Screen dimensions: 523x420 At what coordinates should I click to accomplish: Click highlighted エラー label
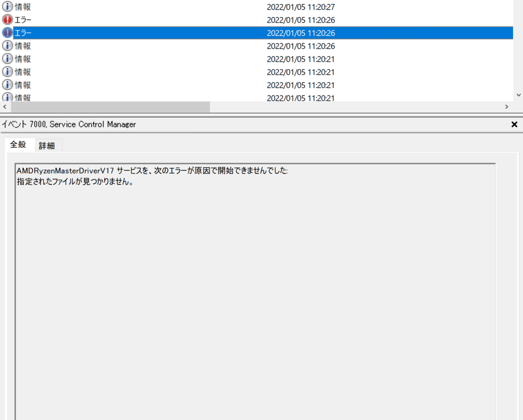point(23,33)
